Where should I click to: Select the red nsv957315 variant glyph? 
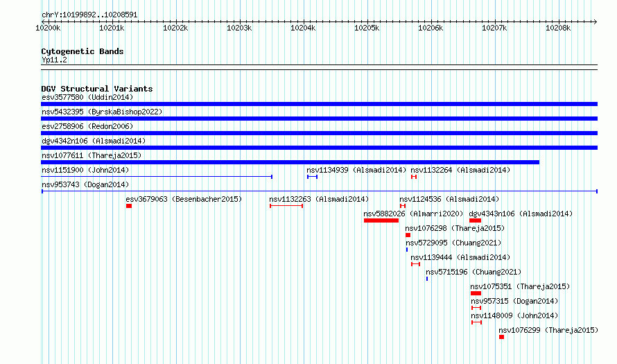click(476, 308)
